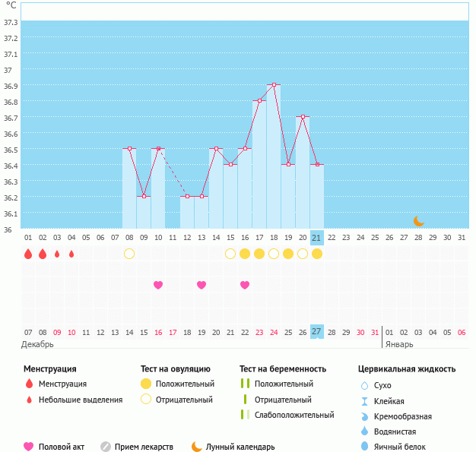Click the 36.7 temperature point on day 20

pyautogui.click(x=303, y=117)
